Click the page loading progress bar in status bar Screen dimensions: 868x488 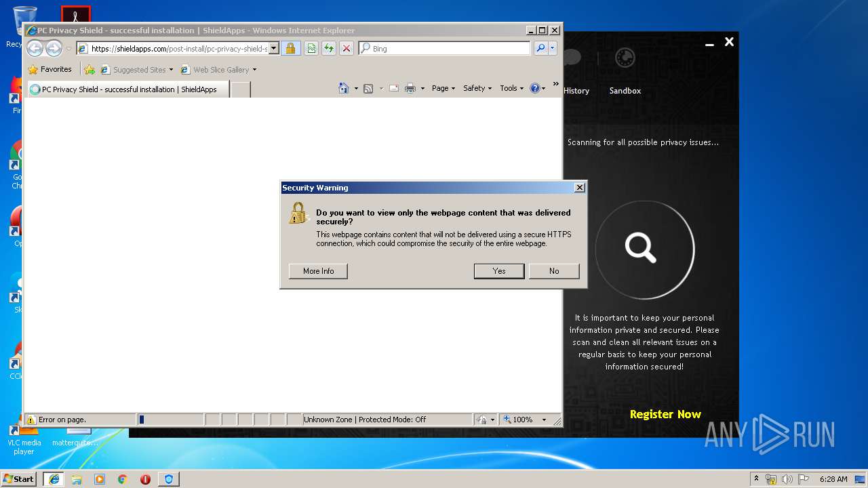171,420
